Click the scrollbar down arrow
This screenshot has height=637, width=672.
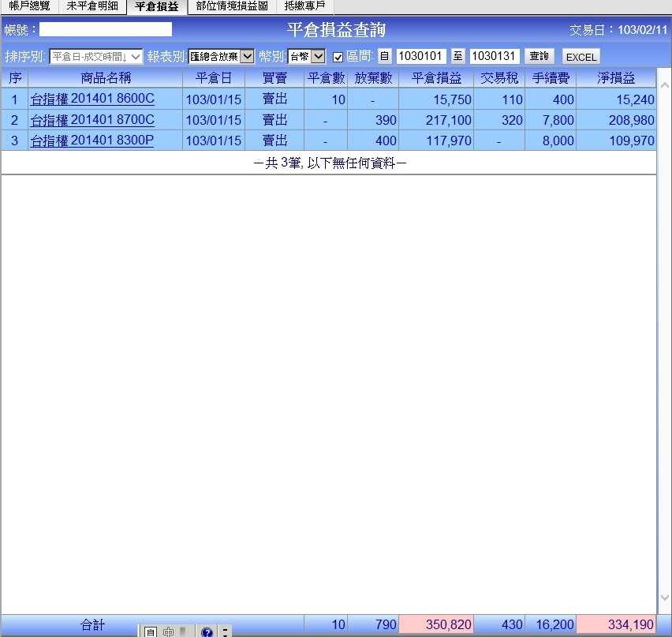click(x=665, y=597)
